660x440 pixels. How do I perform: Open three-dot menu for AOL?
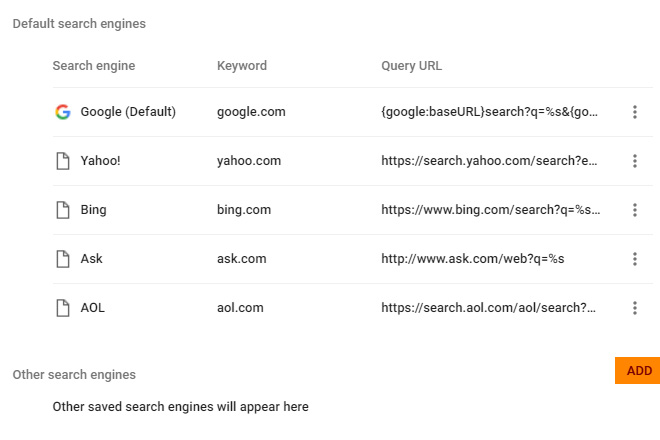click(635, 308)
